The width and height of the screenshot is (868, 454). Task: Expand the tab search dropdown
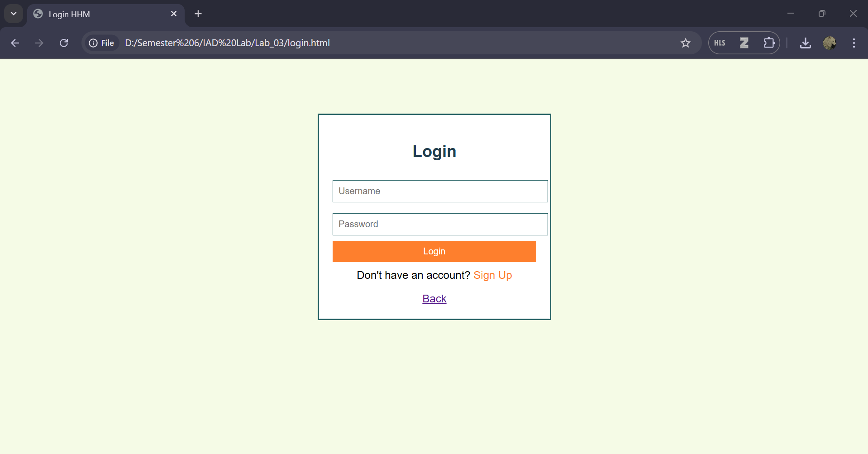pyautogui.click(x=14, y=14)
